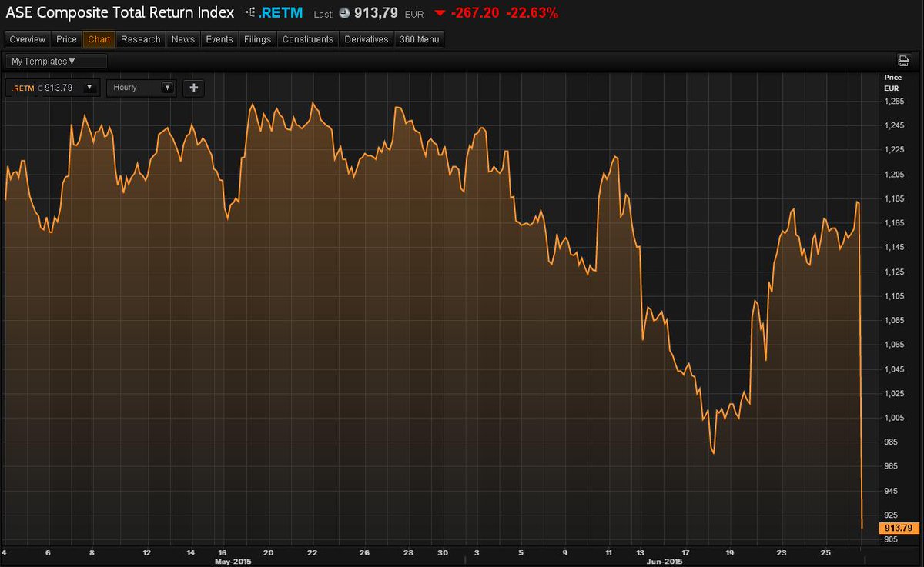Open the Research tab
This screenshot has height=567, width=924.
click(141, 39)
